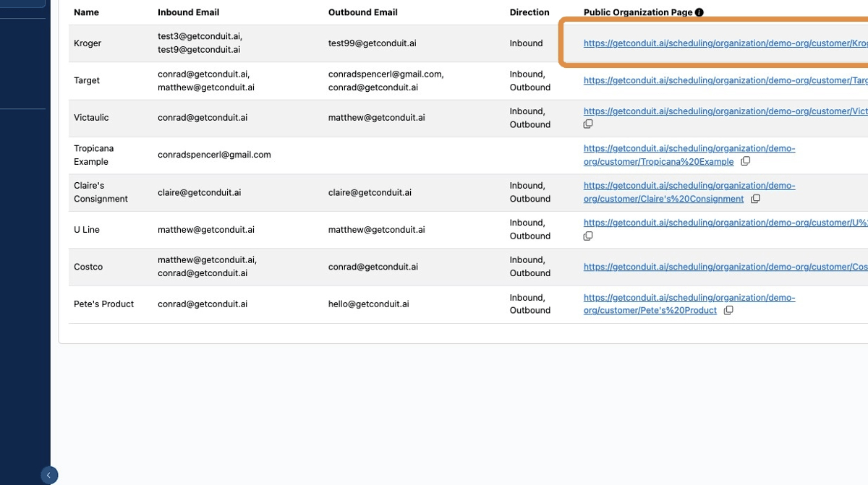Click the Direction column header
This screenshot has height=485, width=868.
pos(529,12)
